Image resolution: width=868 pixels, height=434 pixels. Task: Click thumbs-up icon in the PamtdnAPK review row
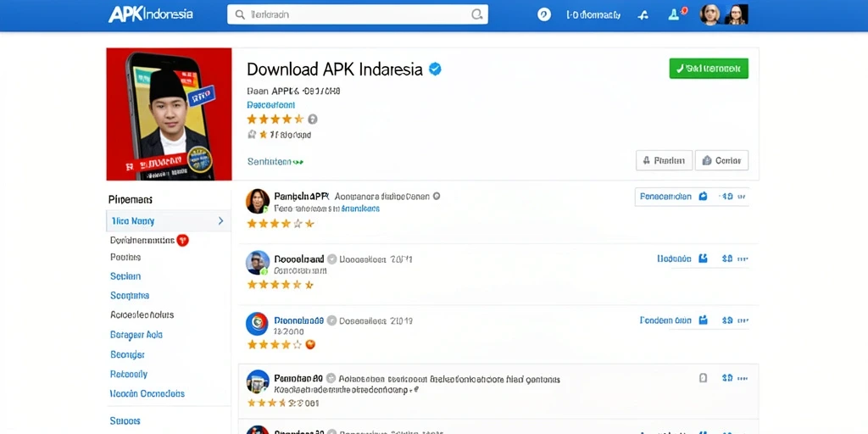[703, 197]
